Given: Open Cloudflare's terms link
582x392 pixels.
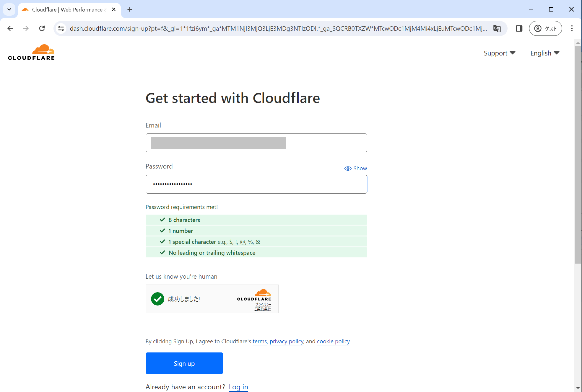Looking at the screenshot, I should pyautogui.click(x=259, y=341).
